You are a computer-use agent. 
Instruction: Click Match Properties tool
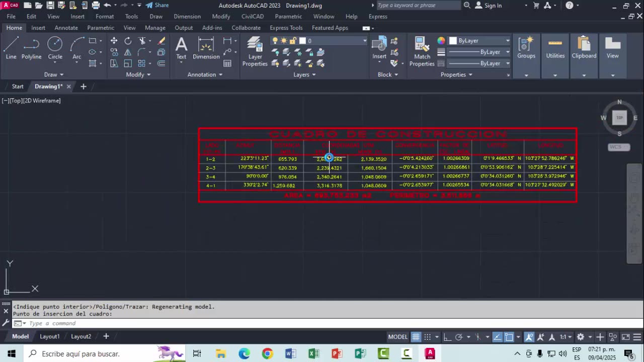pyautogui.click(x=422, y=51)
